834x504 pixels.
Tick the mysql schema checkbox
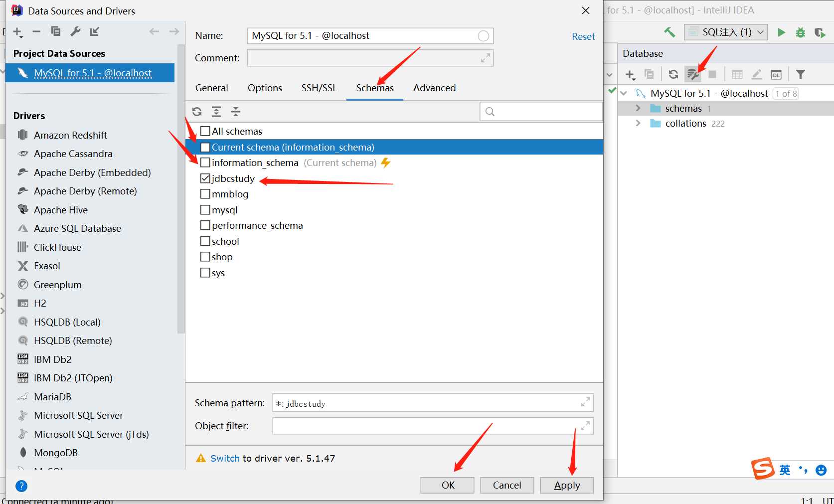(205, 210)
